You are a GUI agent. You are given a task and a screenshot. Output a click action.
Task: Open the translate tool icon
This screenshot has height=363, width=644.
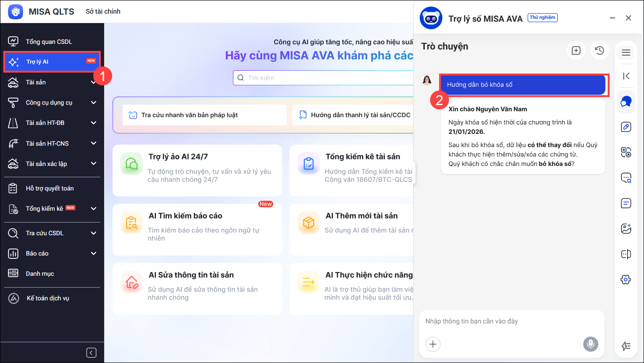tap(626, 152)
